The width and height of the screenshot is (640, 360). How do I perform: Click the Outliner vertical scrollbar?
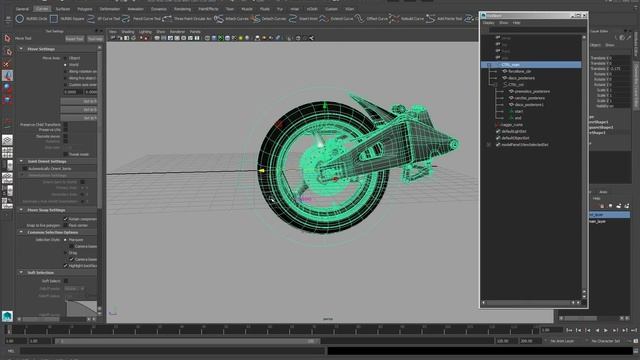[x=584, y=167]
